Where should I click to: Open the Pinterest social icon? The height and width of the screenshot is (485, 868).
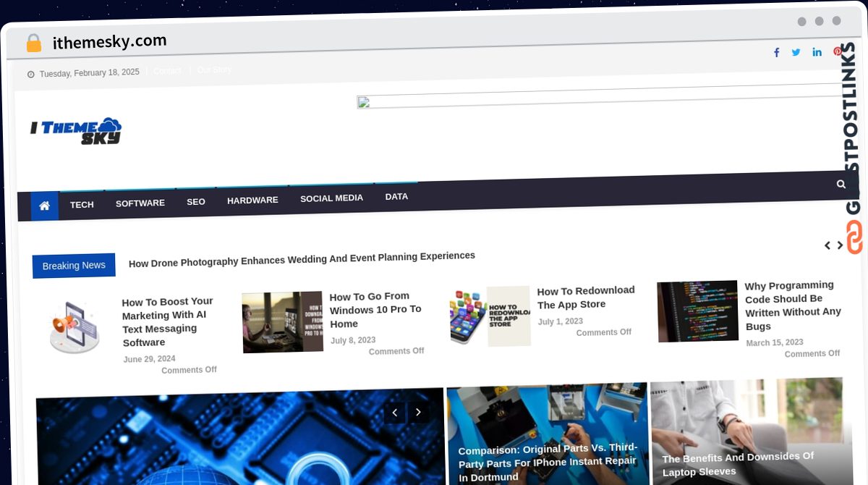[837, 51]
